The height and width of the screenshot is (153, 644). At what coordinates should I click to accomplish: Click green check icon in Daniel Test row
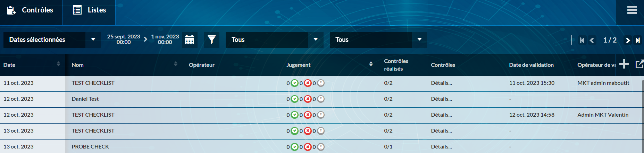[x=294, y=99]
